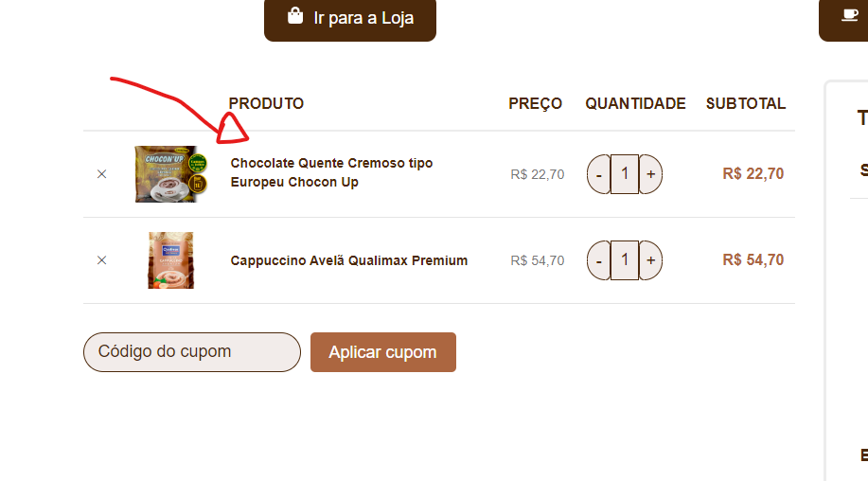
Task: Decrease Chocon Up quantity with minus
Action: (598, 174)
